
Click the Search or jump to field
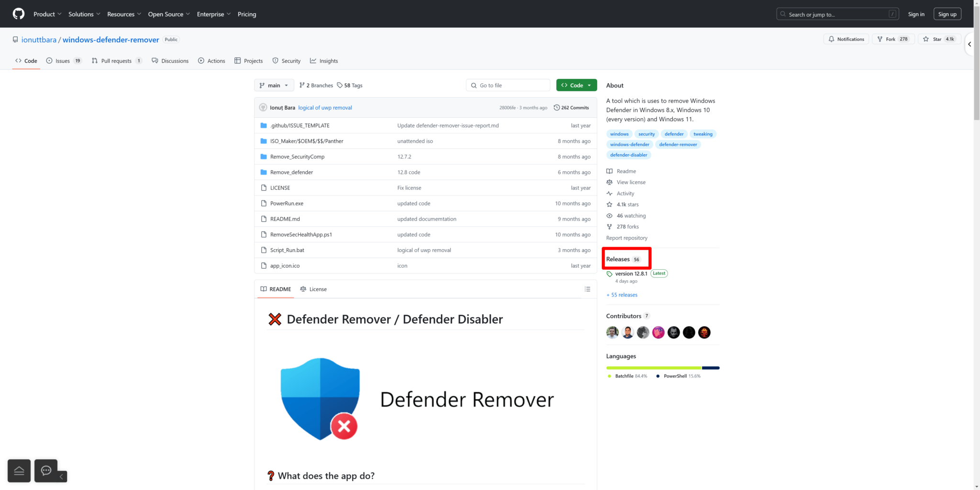837,14
